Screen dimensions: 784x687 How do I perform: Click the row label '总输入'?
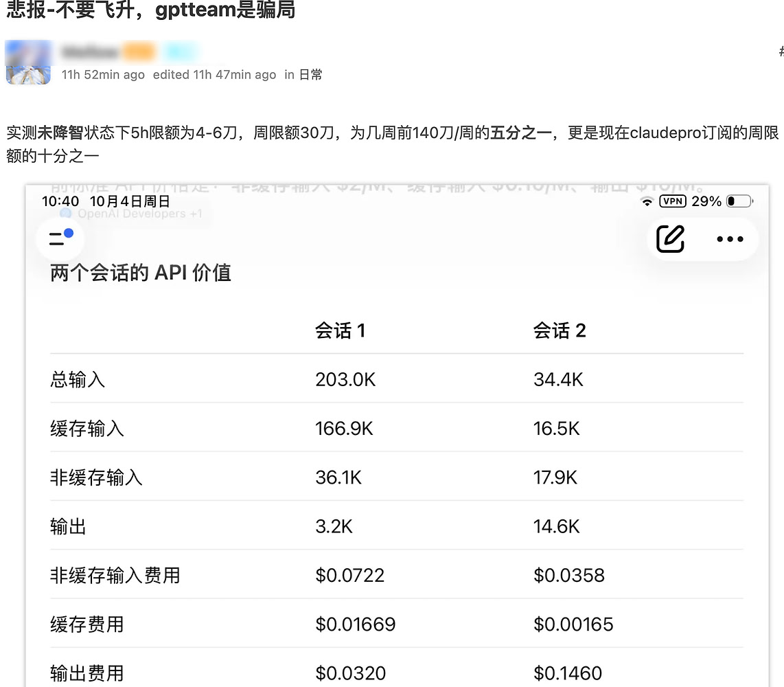[x=78, y=379]
